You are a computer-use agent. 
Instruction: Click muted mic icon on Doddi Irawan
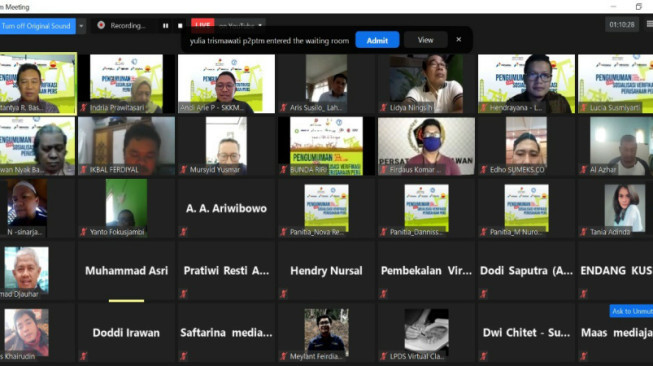(x=84, y=356)
